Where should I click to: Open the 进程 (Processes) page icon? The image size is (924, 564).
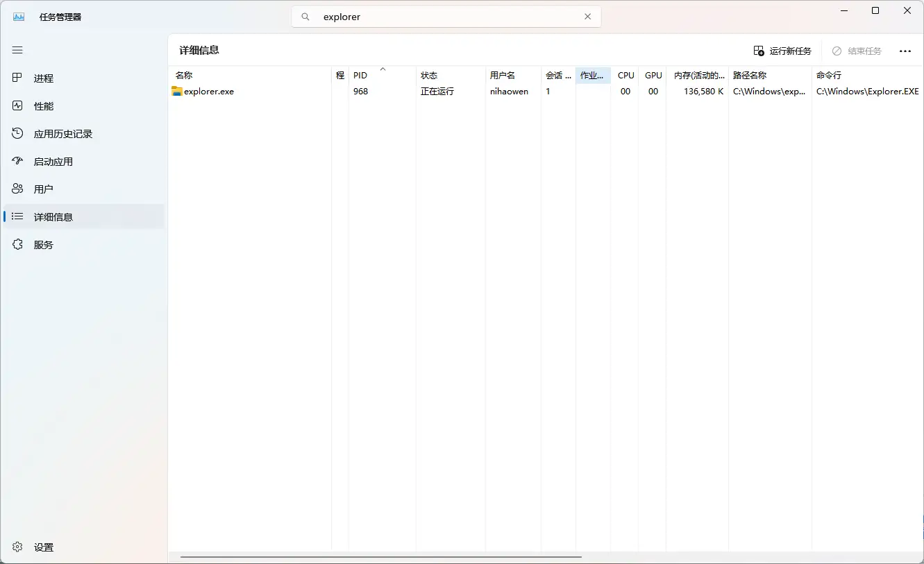17,78
